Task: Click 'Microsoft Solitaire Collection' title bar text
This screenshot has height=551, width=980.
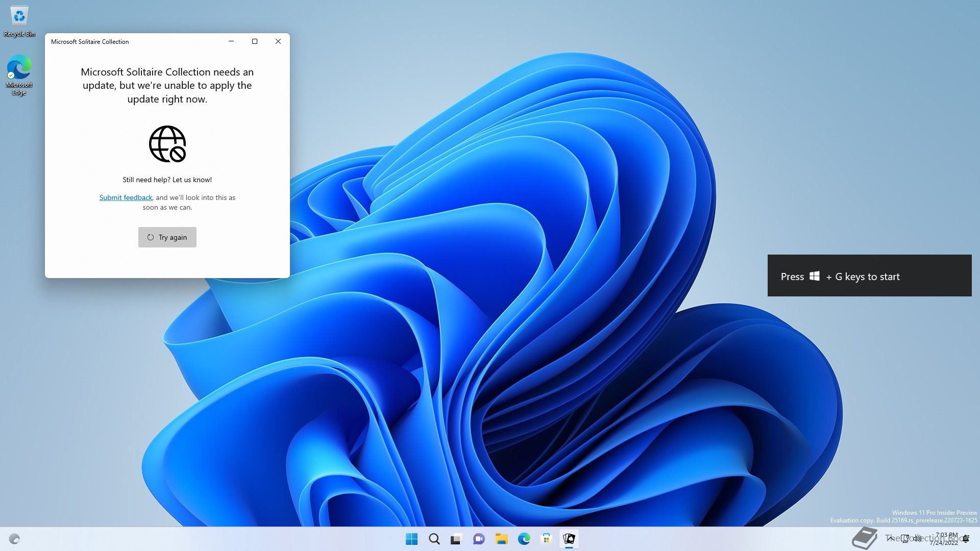Action: click(x=90, y=42)
